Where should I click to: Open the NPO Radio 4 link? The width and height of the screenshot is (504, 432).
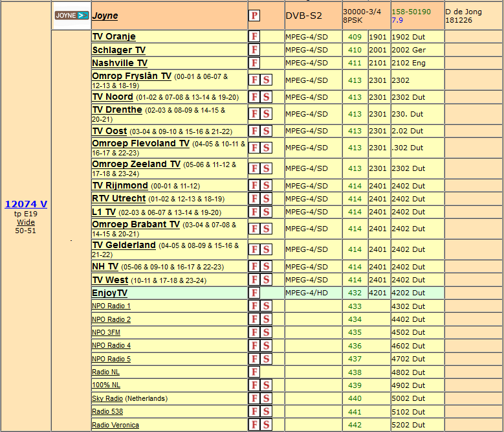pos(111,345)
